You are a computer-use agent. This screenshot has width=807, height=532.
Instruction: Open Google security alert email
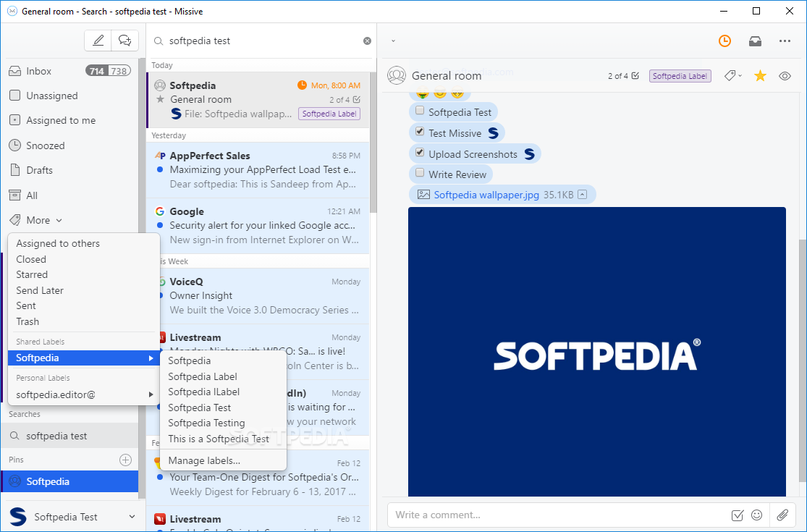[x=258, y=226]
